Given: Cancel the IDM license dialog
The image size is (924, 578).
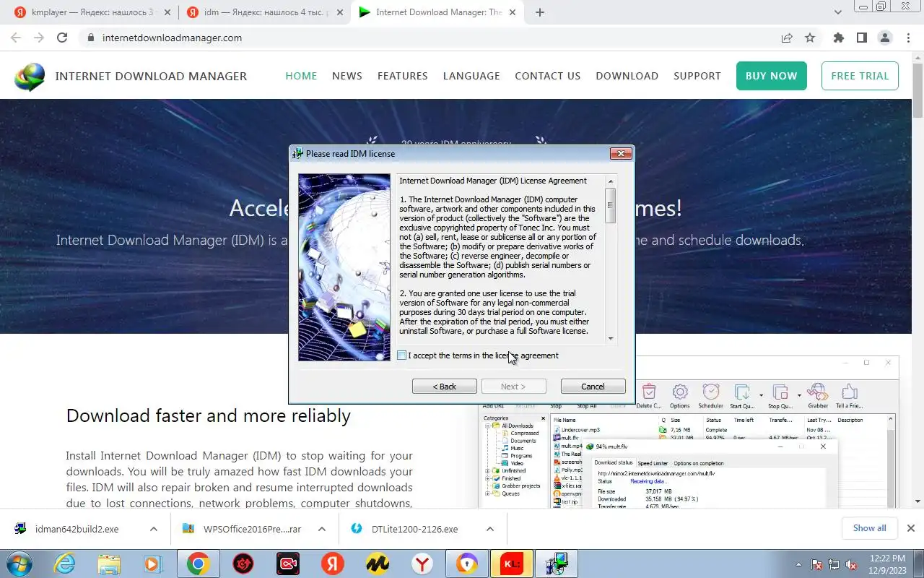Looking at the screenshot, I should 593,387.
